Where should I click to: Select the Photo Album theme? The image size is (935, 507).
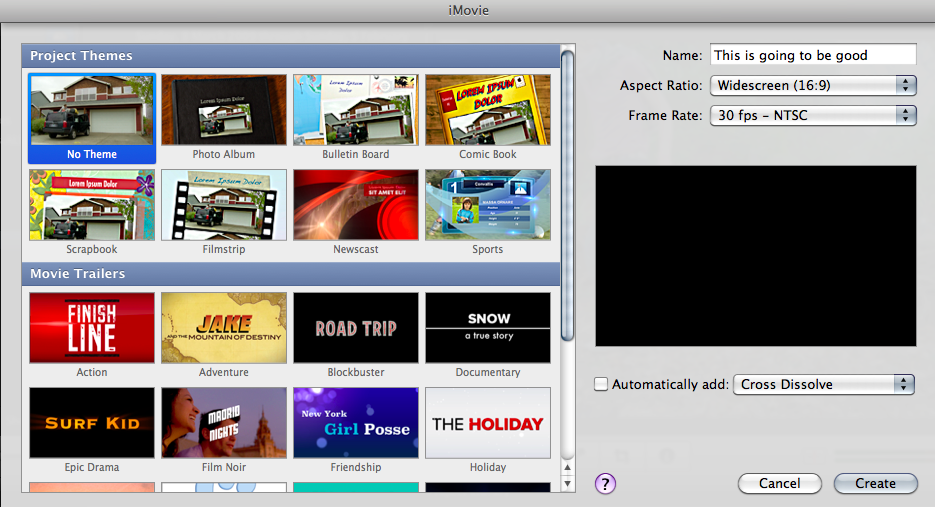coord(224,110)
